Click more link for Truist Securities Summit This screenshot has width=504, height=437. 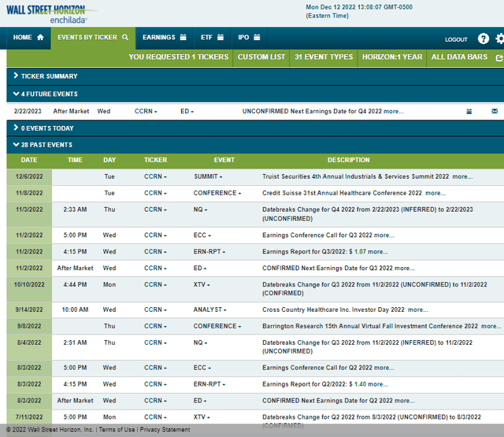(x=462, y=176)
